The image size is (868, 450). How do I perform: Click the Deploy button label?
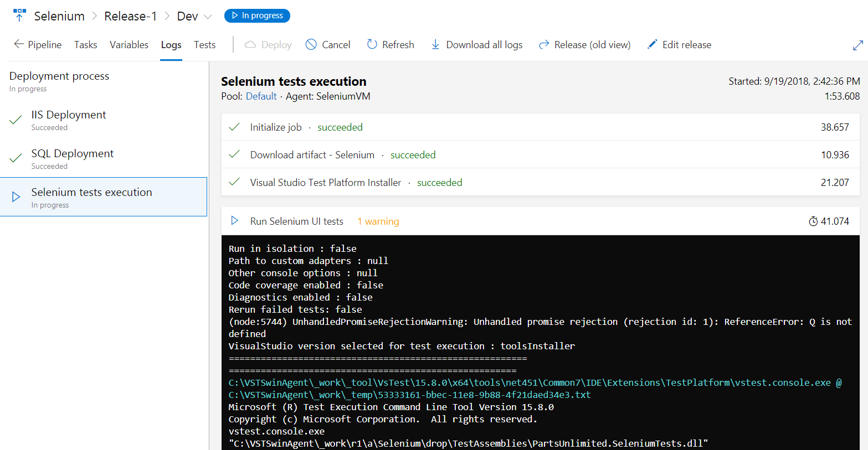(x=276, y=45)
